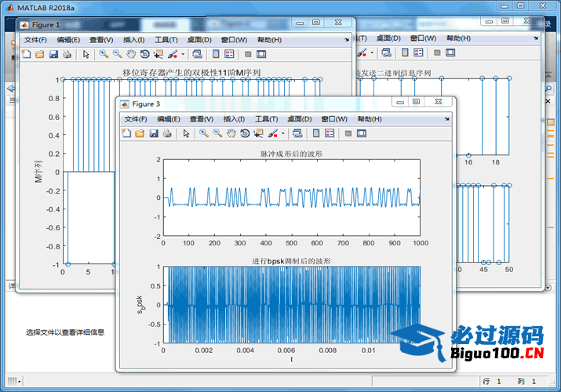This screenshot has height=392, width=561.
Task: Click Brush tool in Figure 2 window toolbar
Action: (362, 53)
